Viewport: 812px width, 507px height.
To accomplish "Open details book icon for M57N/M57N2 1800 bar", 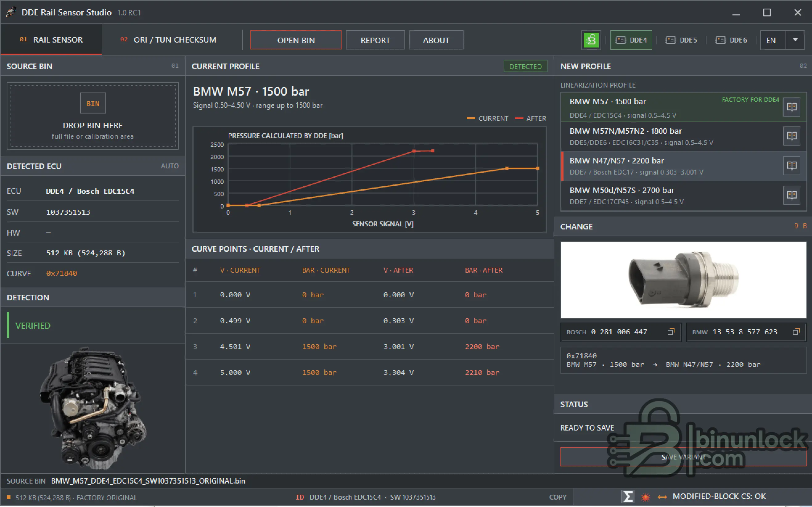I will pos(792,136).
